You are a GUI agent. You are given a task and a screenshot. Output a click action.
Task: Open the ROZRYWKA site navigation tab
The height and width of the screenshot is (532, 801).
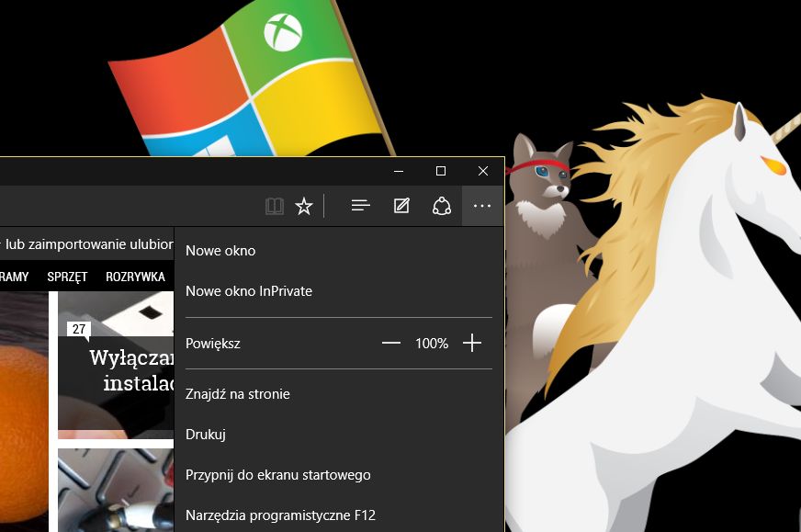click(135, 277)
